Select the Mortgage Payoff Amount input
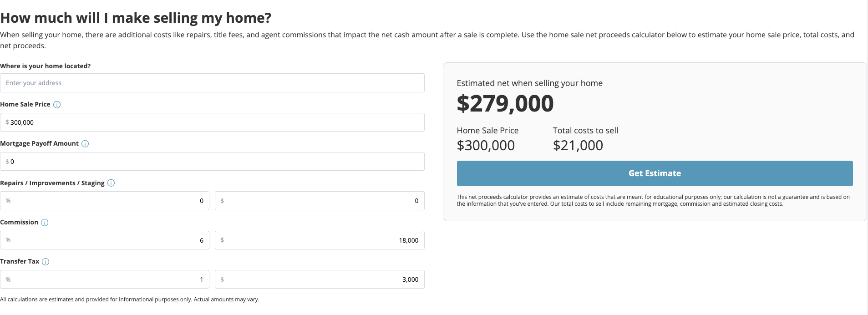868x315 pixels. (x=212, y=162)
